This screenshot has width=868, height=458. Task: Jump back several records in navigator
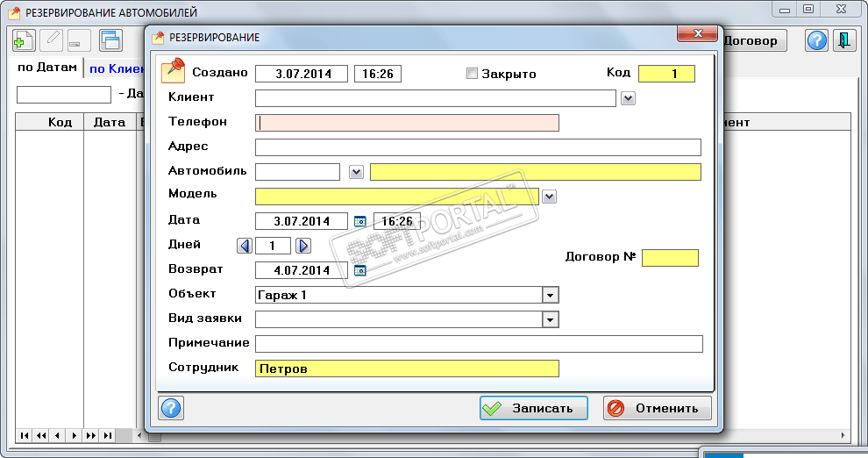pos(41,436)
